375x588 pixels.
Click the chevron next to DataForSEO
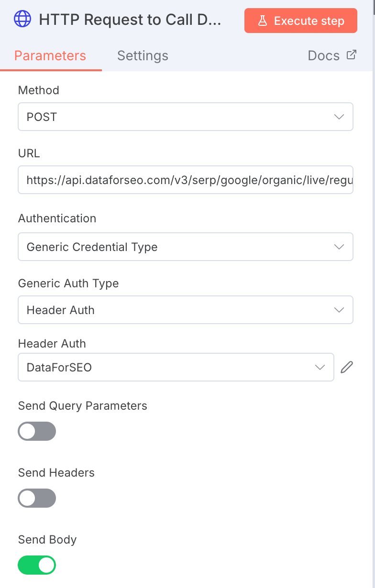(x=320, y=367)
